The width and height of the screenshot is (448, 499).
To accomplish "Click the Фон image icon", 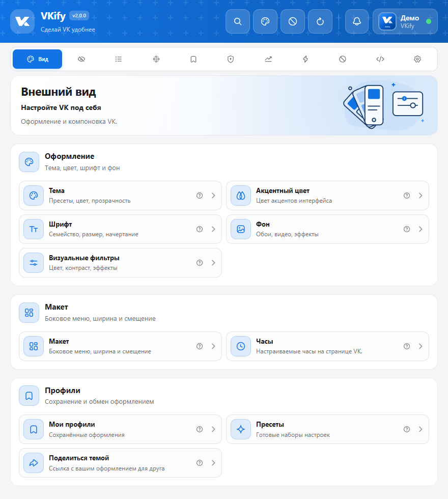I will point(241,229).
